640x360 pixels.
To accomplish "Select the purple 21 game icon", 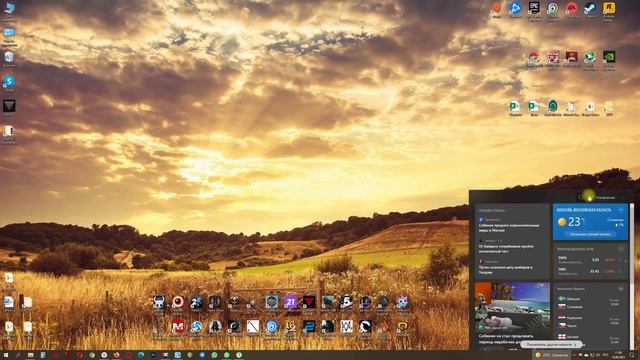I will [x=290, y=302].
